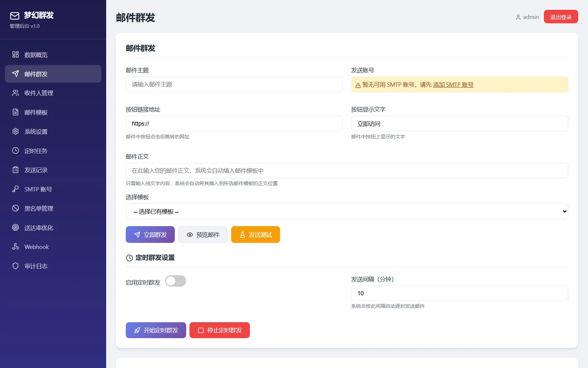Click the target icon for 送达率优化
Image resolution: width=588 pixels, height=368 pixels.
point(15,227)
